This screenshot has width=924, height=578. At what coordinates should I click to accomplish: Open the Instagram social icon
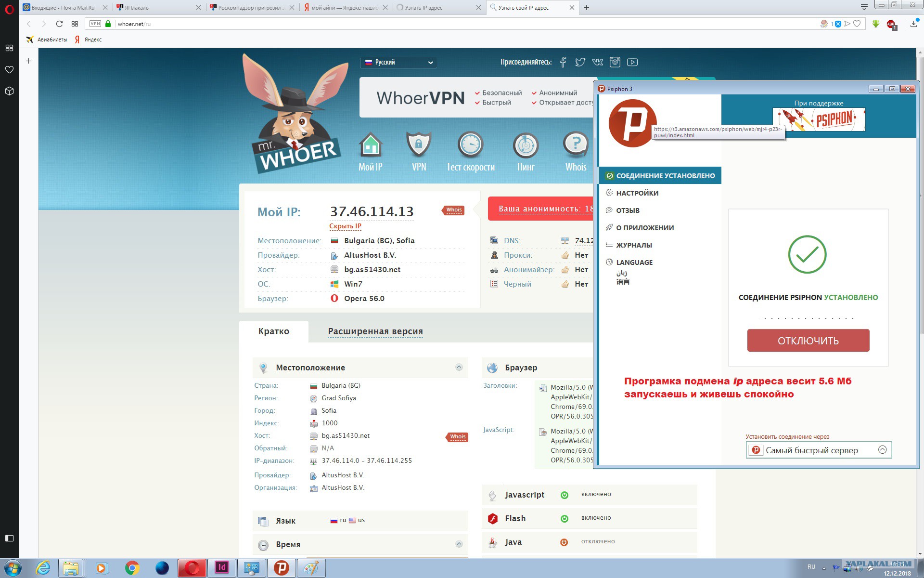[x=615, y=62]
